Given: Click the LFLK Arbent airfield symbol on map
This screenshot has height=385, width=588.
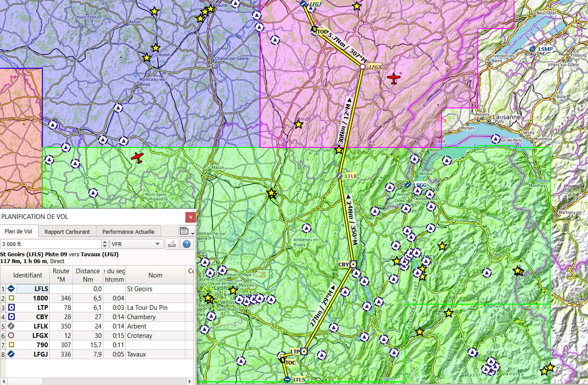Looking at the screenshot, I should point(339,176).
